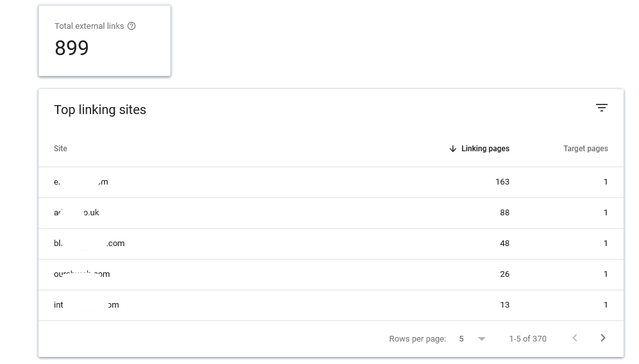Sort by the Target pages column header
This screenshot has width=639, height=364.
tap(586, 149)
